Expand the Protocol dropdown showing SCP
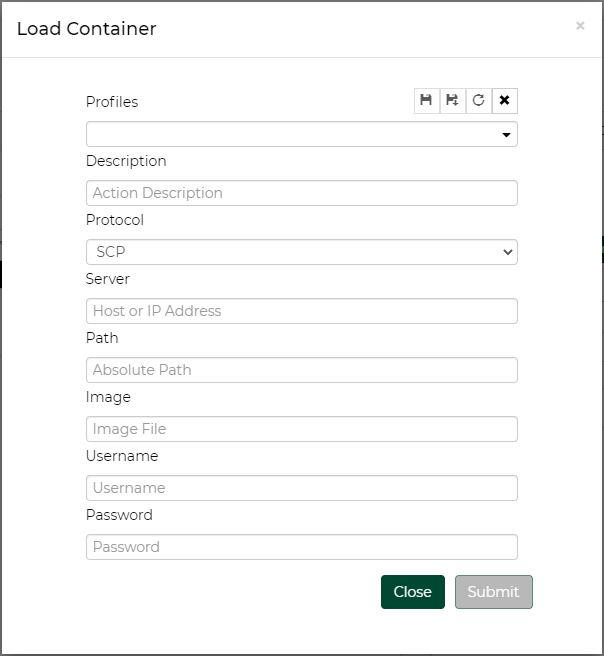604x656 pixels. (x=301, y=252)
